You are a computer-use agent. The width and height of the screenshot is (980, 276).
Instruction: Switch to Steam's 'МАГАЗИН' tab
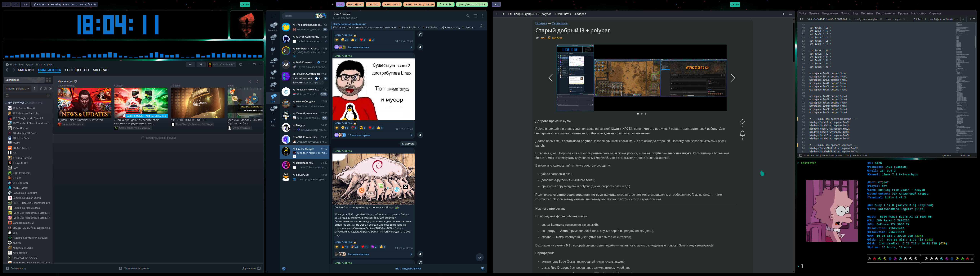coord(26,70)
